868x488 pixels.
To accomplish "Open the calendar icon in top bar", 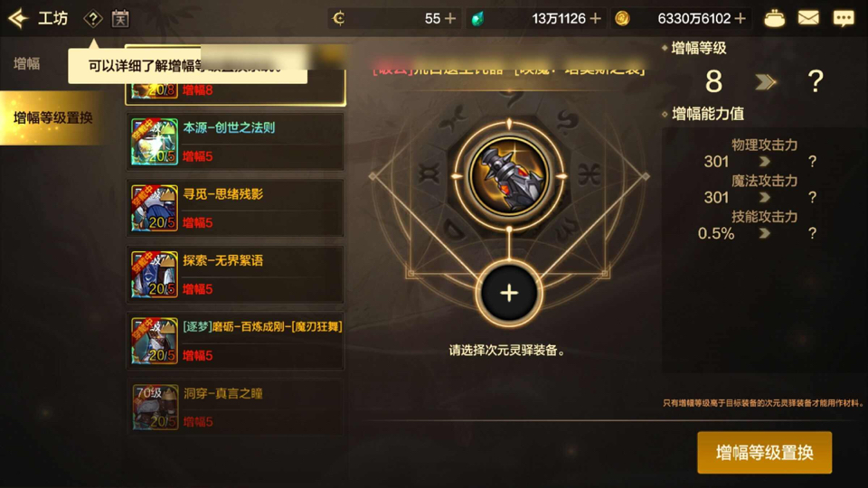I will 120,19.
